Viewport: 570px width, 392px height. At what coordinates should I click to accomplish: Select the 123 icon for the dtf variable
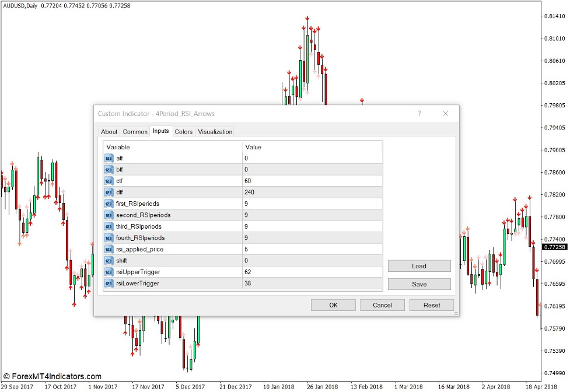coord(109,192)
